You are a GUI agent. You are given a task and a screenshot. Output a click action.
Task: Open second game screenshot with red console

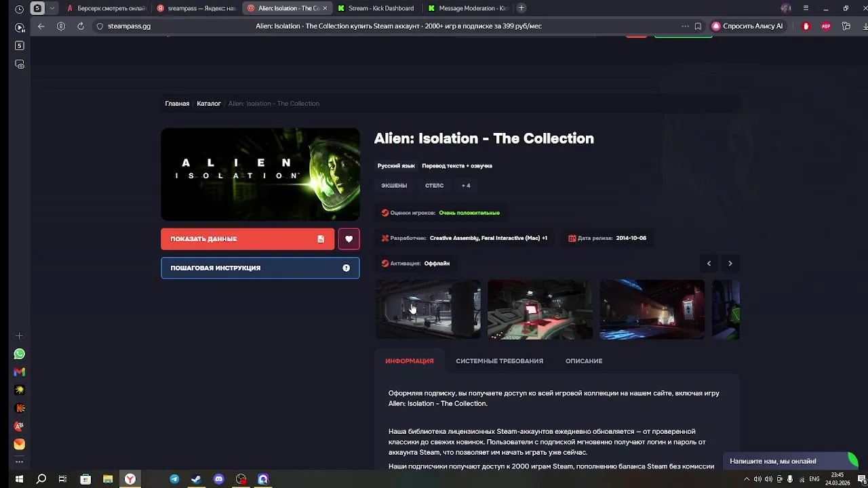(540, 309)
